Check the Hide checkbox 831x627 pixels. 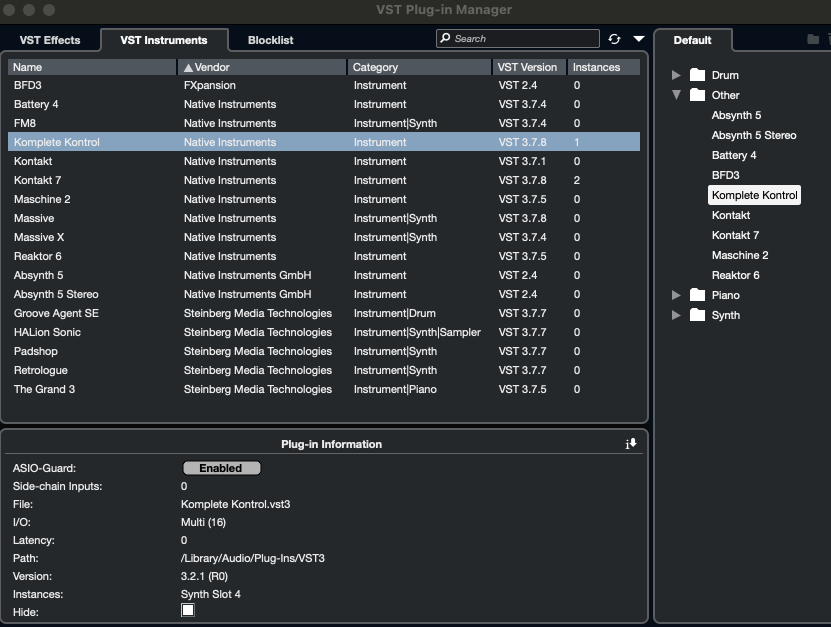(x=188, y=610)
